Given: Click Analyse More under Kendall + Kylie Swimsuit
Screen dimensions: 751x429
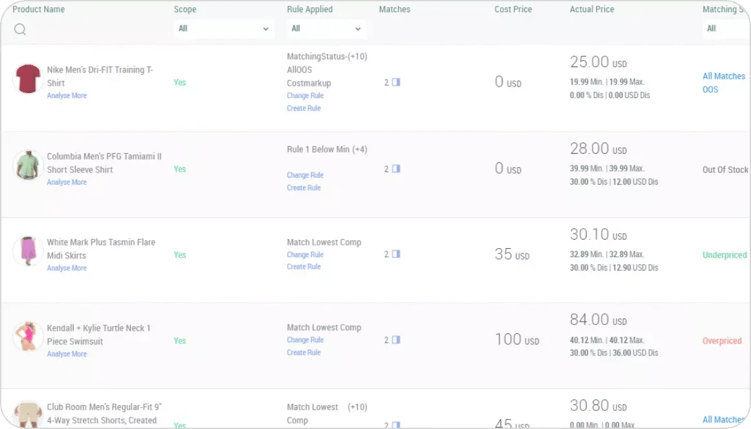Looking at the screenshot, I should pos(67,354).
